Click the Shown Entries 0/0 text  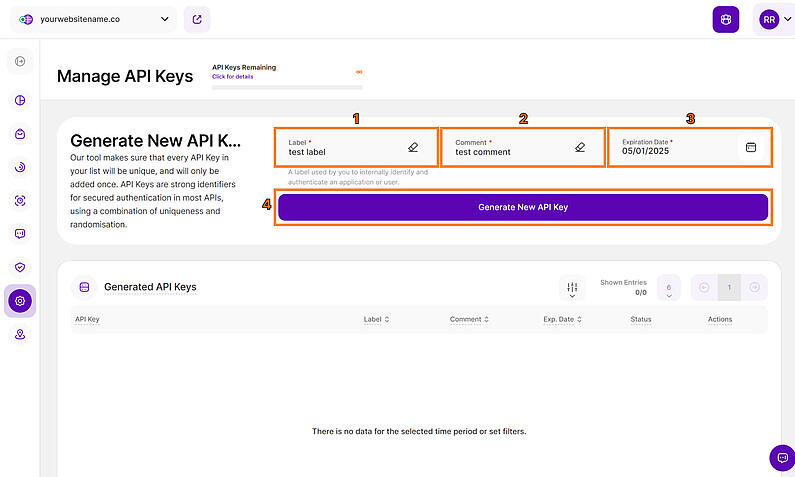click(623, 287)
